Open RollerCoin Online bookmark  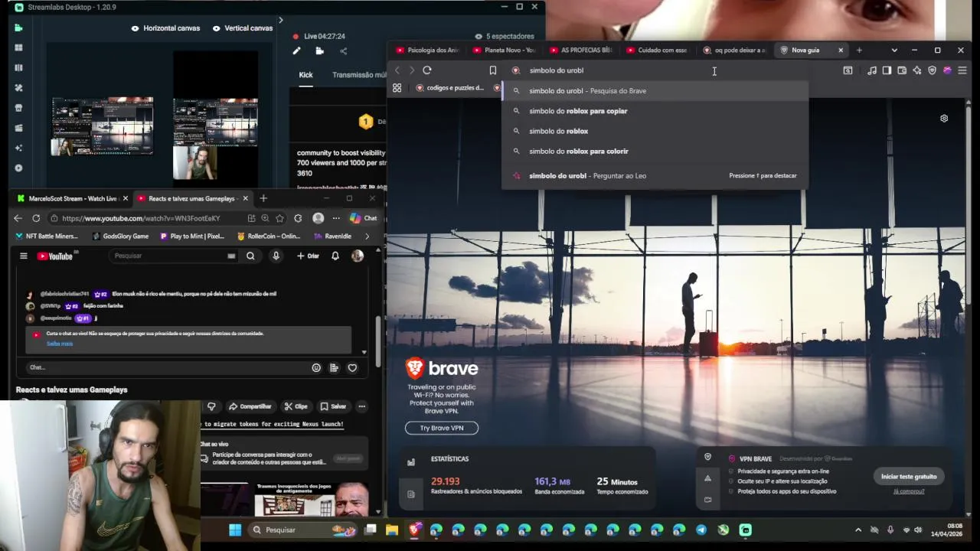tap(268, 236)
